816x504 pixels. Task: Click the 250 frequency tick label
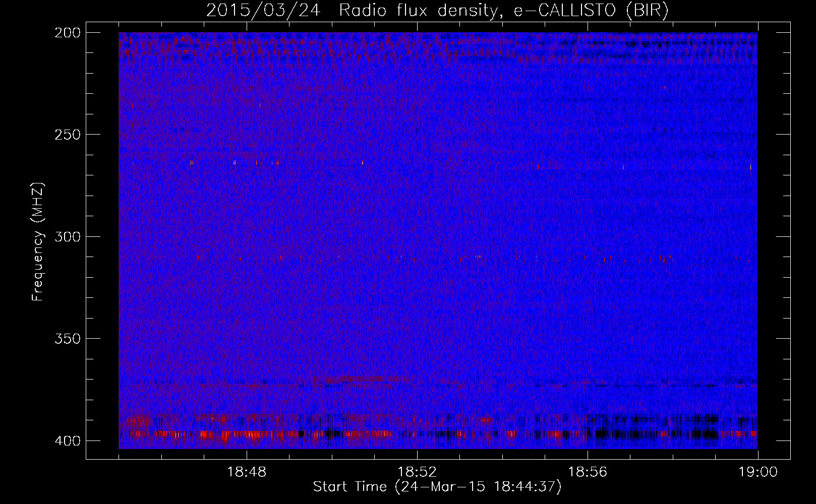coord(67,135)
